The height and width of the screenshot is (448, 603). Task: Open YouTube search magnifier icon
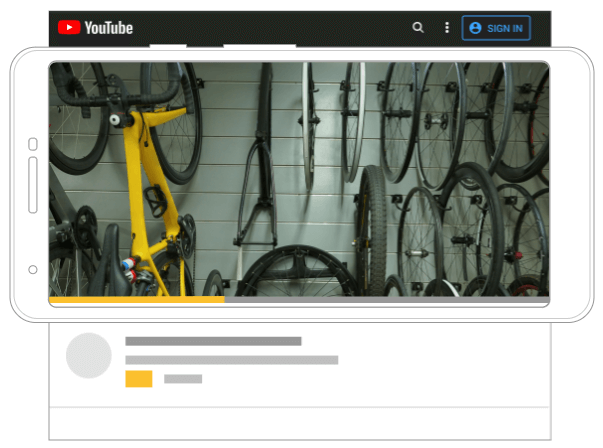pyautogui.click(x=418, y=27)
